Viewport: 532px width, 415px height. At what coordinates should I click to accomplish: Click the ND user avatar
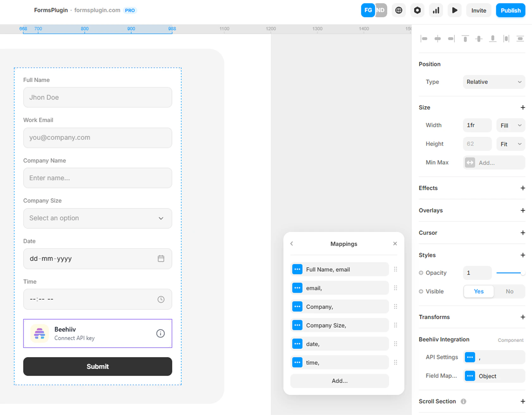tap(381, 10)
